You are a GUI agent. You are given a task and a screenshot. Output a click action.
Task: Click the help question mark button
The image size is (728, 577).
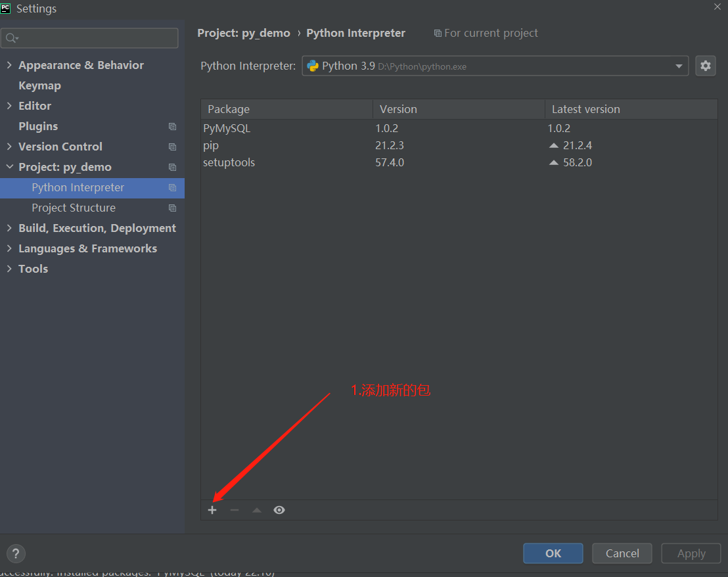click(16, 553)
